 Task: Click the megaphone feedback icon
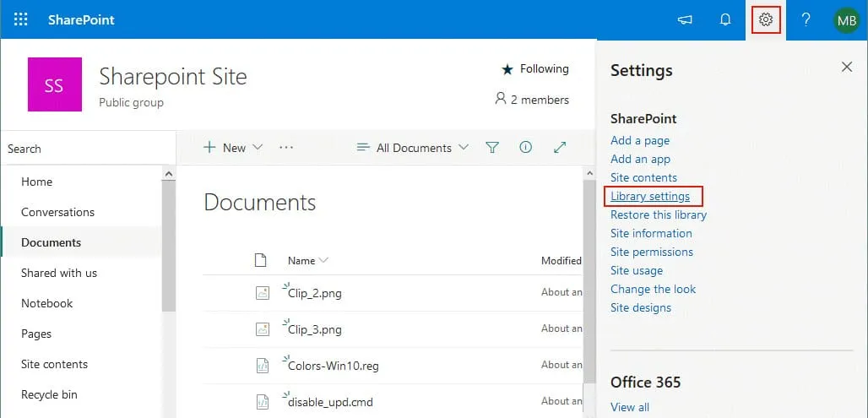point(685,19)
